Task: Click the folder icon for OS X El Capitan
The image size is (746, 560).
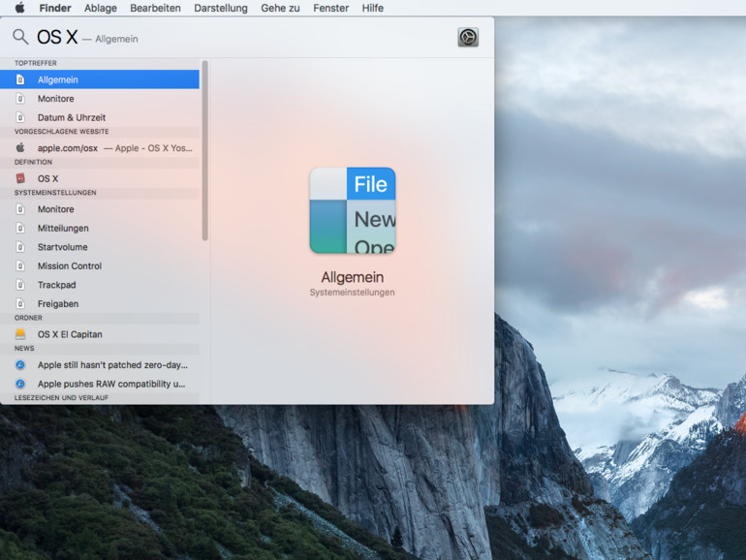Action: (x=20, y=334)
